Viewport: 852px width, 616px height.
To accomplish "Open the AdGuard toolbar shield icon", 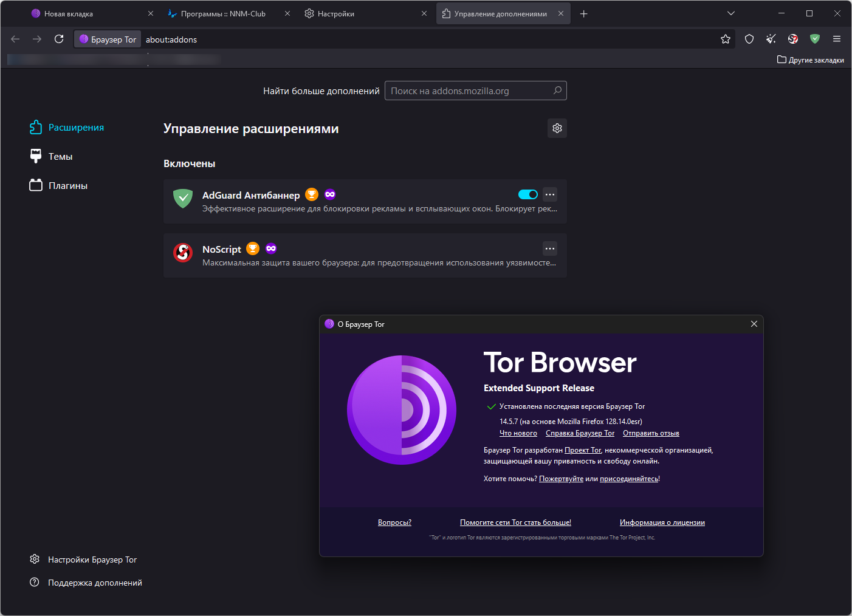I will [x=815, y=39].
